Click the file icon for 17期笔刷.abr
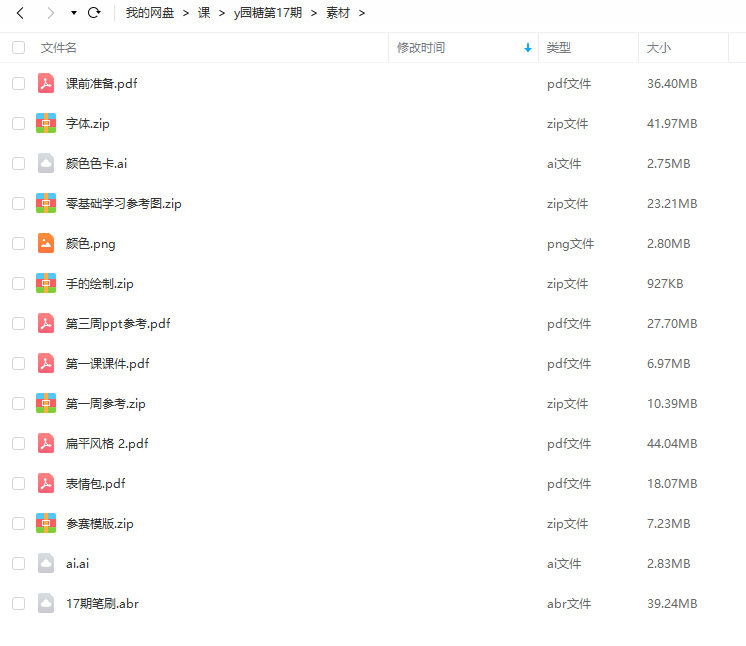This screenshot has height=646, width=746. pyautogui.click(x=46, y=603)
